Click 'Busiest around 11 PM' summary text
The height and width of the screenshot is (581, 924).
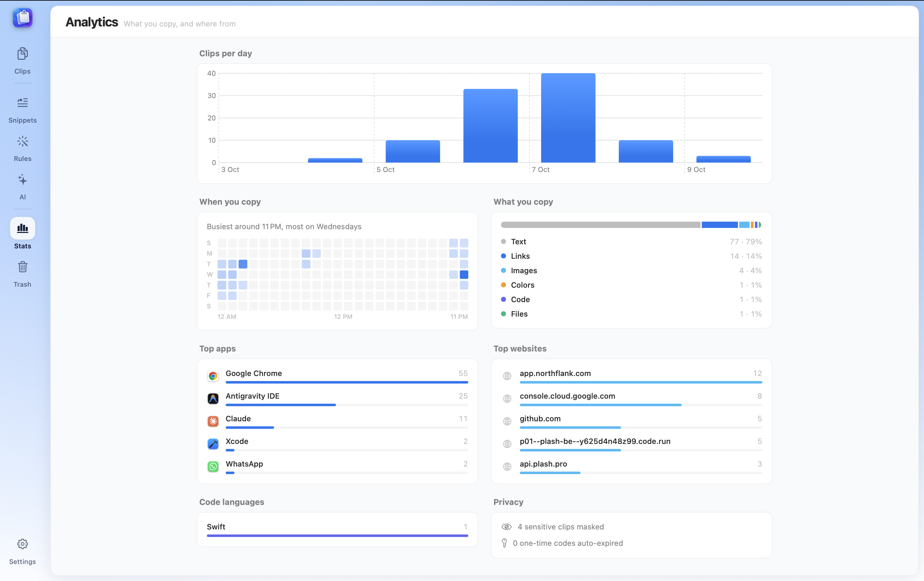(x=284, y=227)
